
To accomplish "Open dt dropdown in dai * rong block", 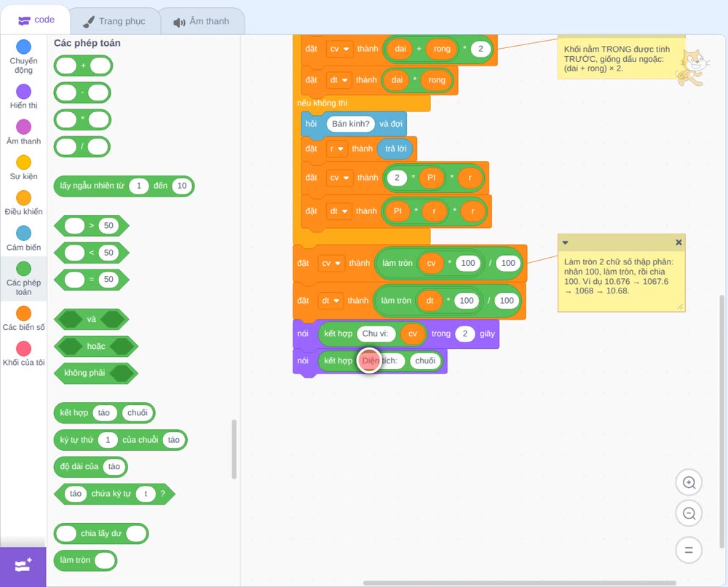I will (x=339, y=80).
